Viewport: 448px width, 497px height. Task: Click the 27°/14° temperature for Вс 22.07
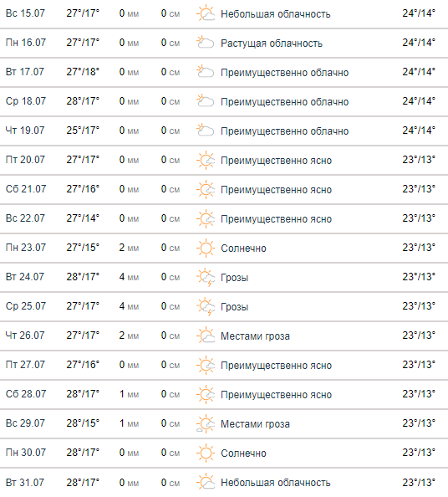83,218
